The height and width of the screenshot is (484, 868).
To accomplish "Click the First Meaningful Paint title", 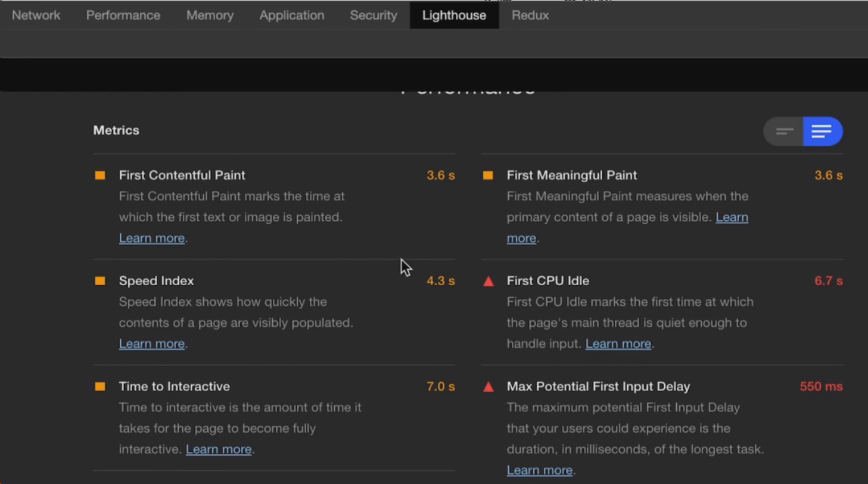I will (x=572, y=175).
